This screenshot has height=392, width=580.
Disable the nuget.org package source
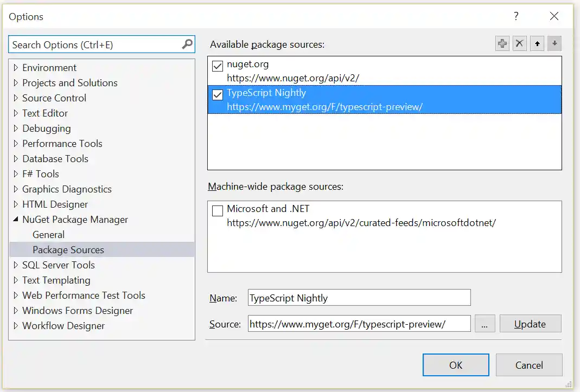point(217,66)
